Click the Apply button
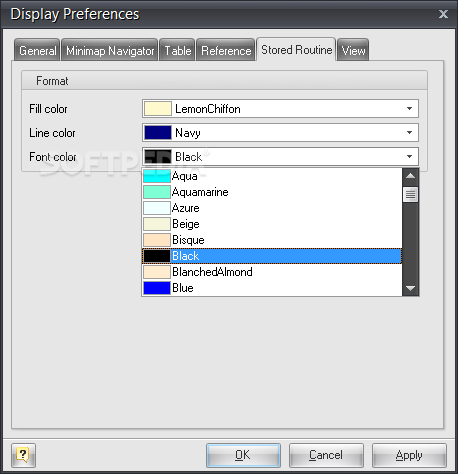458x474 pixels. (409, 455)
